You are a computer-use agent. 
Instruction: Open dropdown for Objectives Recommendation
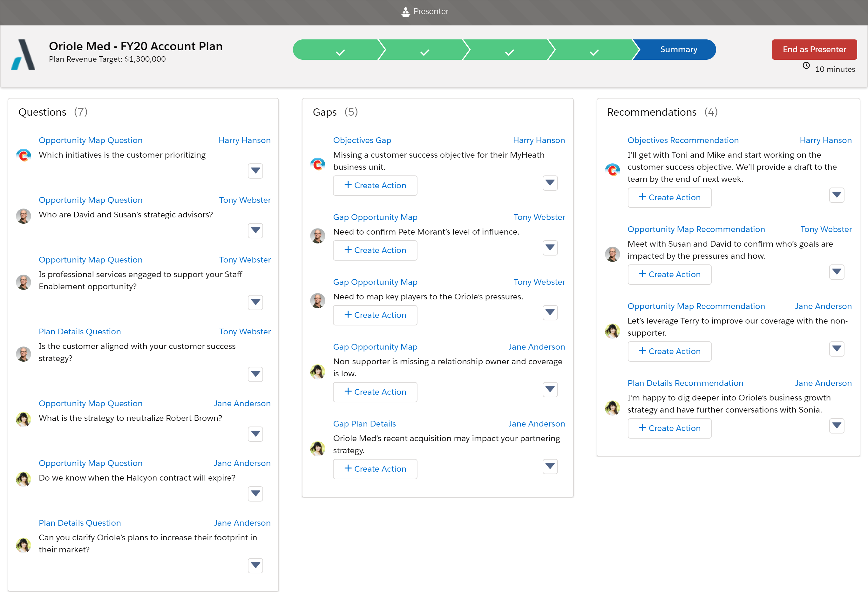coord(837,195)
